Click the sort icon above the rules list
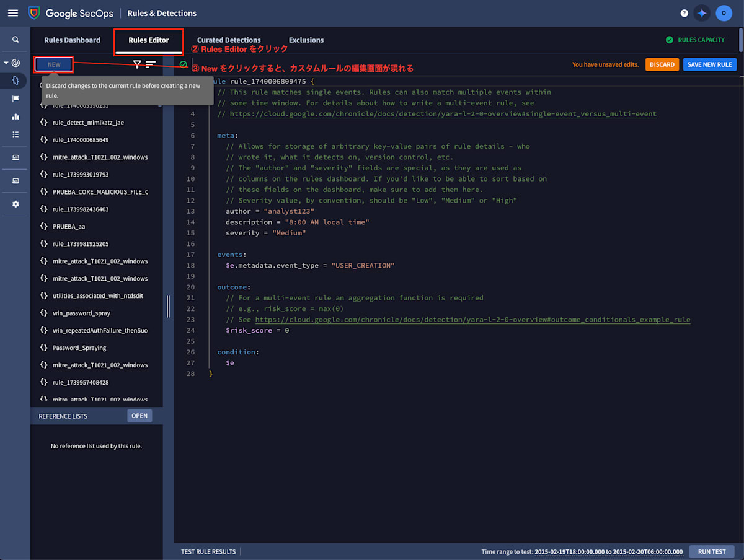 151,64
